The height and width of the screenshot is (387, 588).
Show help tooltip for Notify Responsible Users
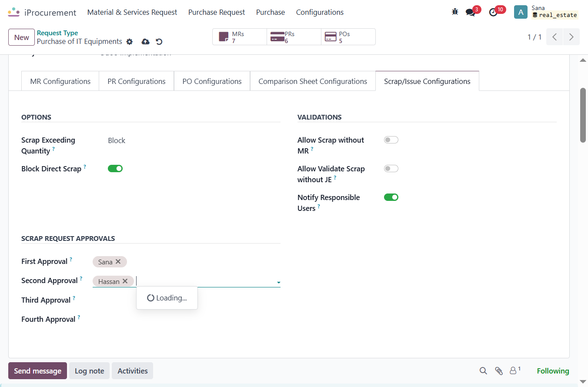(319, 206)
